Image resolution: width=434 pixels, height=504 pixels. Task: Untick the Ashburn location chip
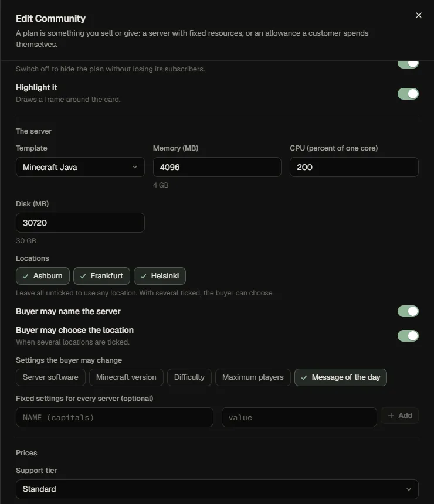pos(43,276)
